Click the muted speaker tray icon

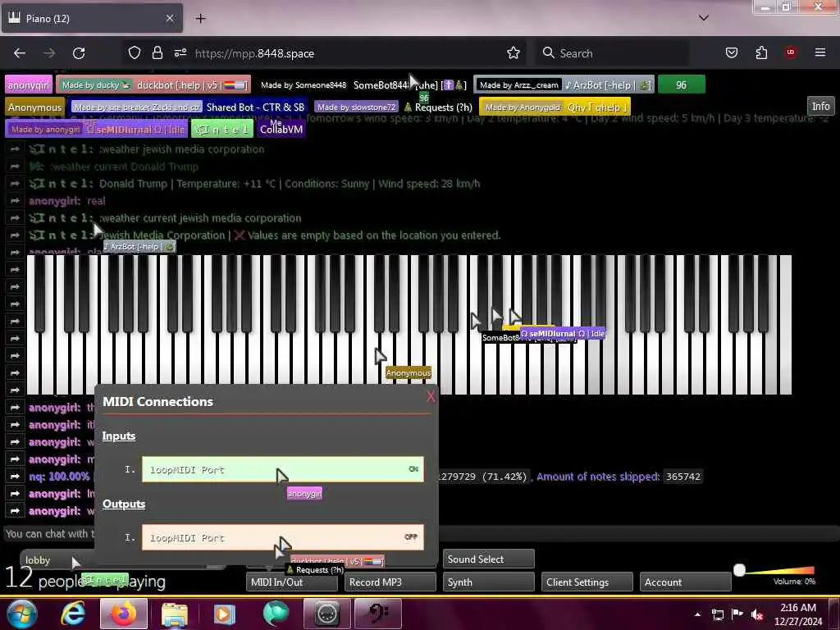pyautogui.click(x=757, y=614)
